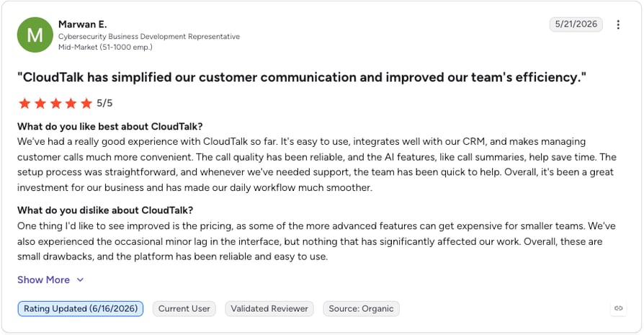Image resolution: width=644 pixels, height=335 pixels.
Task: Click the 5/5 rating score text
Action: coord(104,103)
